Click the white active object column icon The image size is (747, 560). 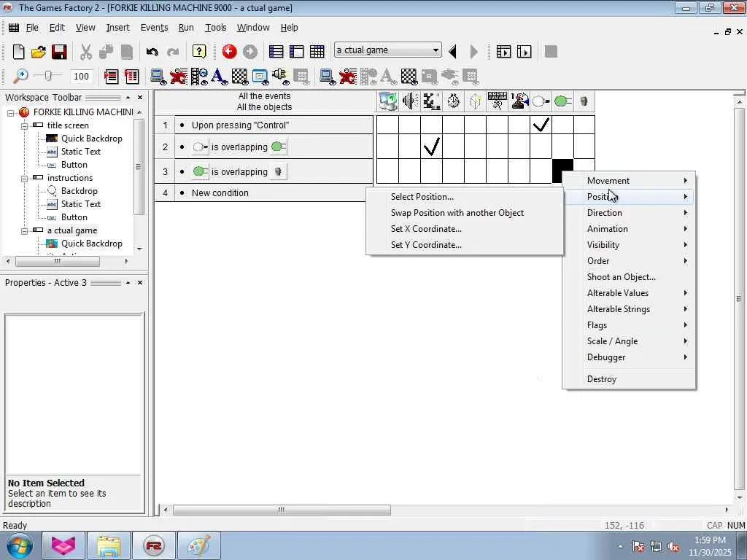click(541, 101)
